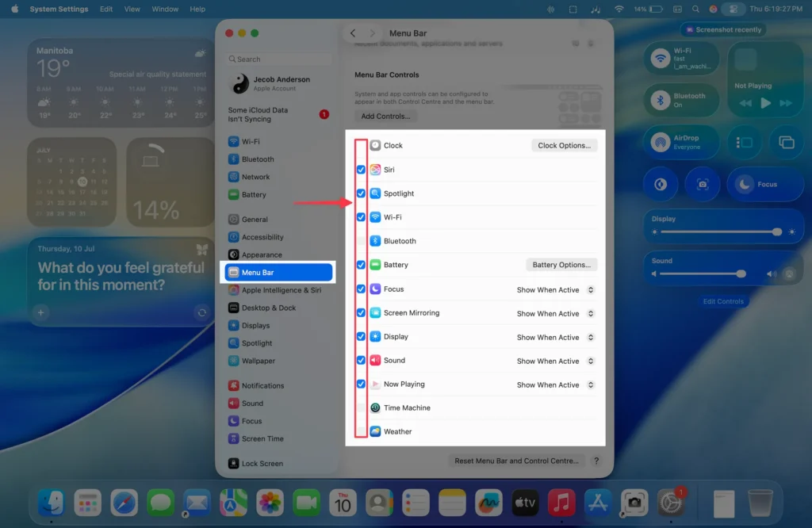Viewport: 812px width, 528px height.
Task: Change Screen Mirroring visibility dropdown
Action: [x=553, y=312]
